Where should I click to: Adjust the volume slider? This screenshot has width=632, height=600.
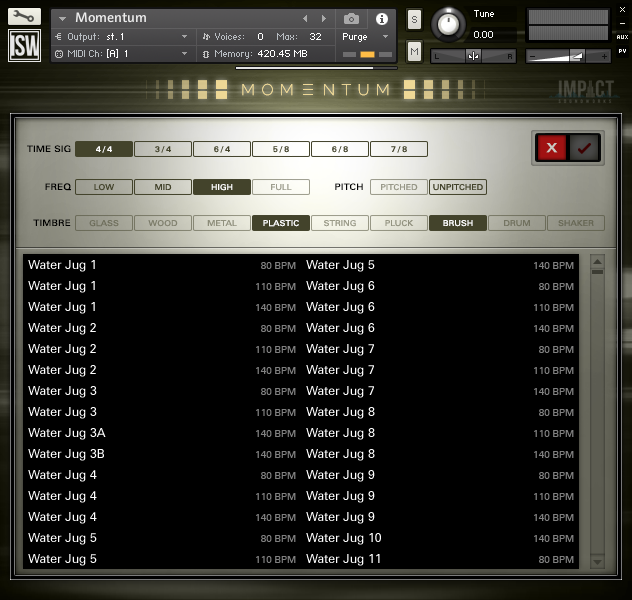click(x=568, y=56)
